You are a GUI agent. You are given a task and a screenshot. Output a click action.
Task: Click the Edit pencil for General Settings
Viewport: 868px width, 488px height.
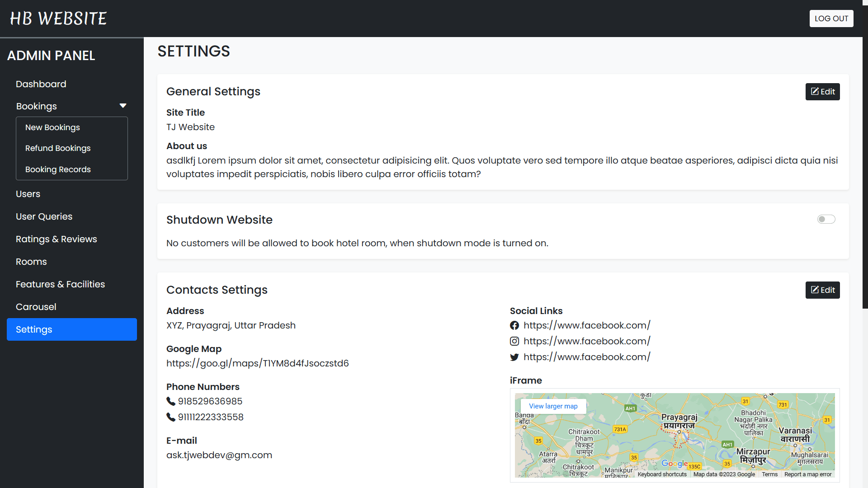(x=814, y=91)
